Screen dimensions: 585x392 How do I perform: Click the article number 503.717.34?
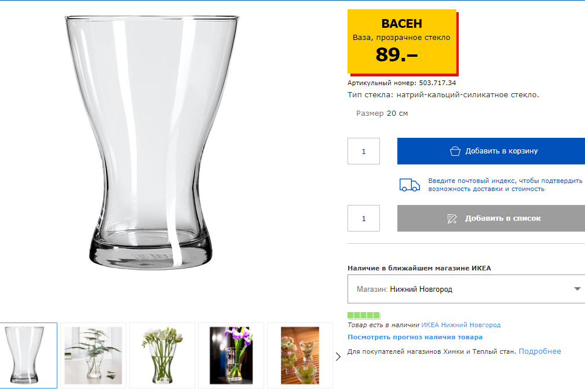(x=437, y=83)
